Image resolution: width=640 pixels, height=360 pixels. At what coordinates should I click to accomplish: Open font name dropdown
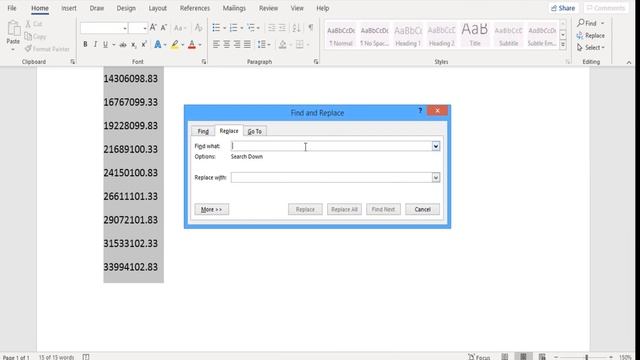124,28
